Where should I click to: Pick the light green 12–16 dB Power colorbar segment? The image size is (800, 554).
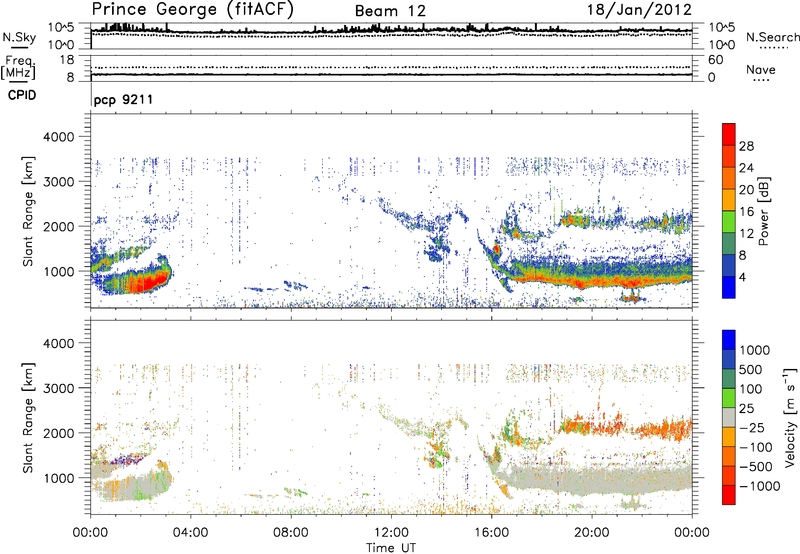(x=729, y=221)
